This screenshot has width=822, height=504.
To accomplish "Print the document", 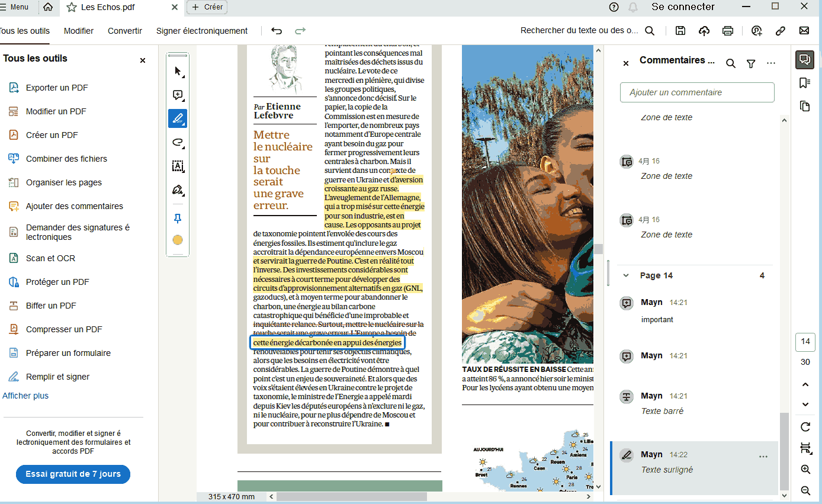I will click(728, 31).
